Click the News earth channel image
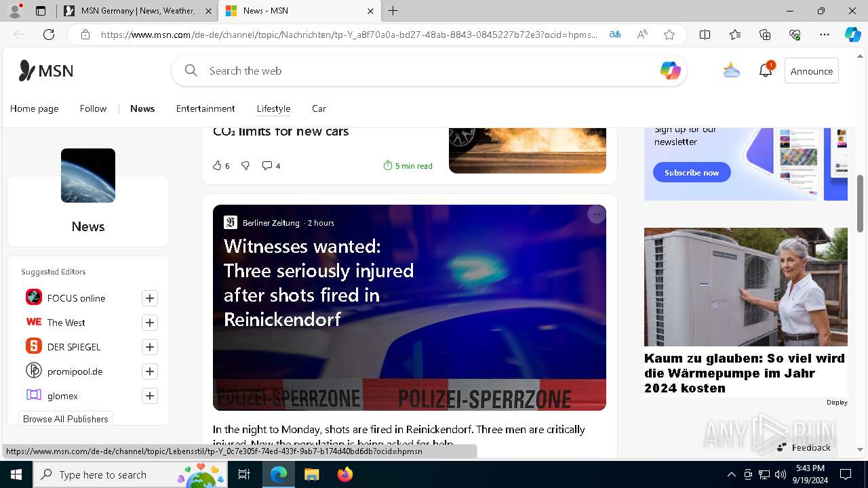This screenshot has height=488, width=868. [88, 176]
